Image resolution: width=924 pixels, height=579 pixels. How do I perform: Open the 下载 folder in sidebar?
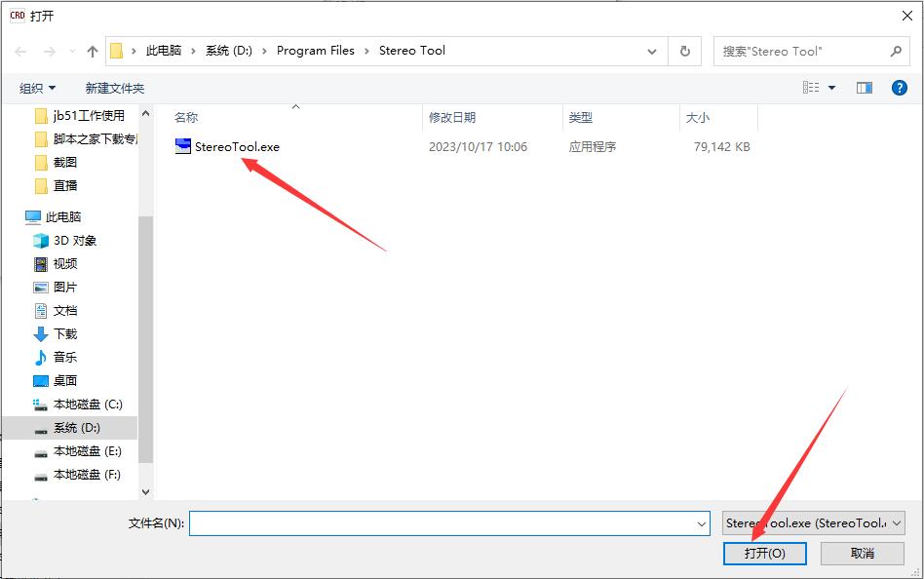[65, 333]
